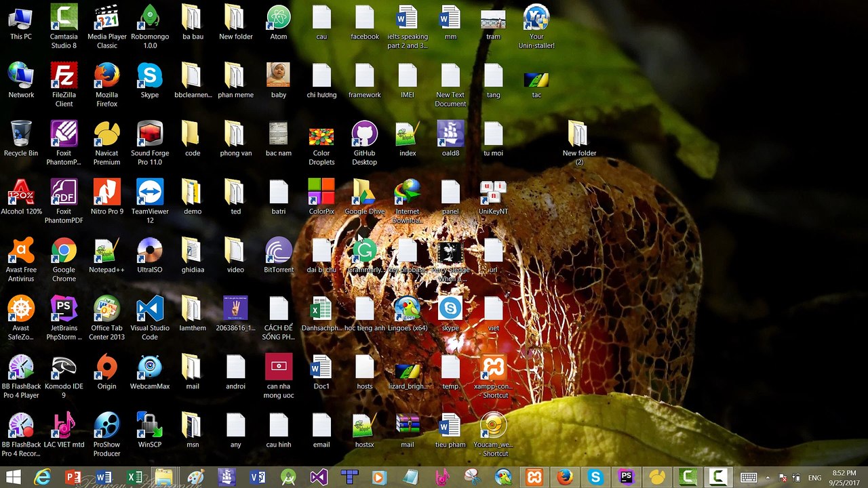Click the Avast Free Antivirus icon
The height and width of the screenshot is (488, 868).
click(x=21, y=260)
